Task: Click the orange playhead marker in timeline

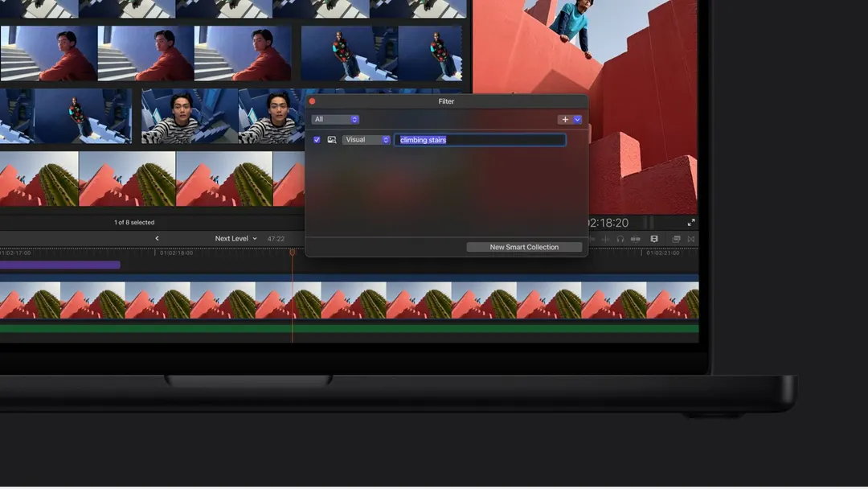Action: (x=293, y=253)
